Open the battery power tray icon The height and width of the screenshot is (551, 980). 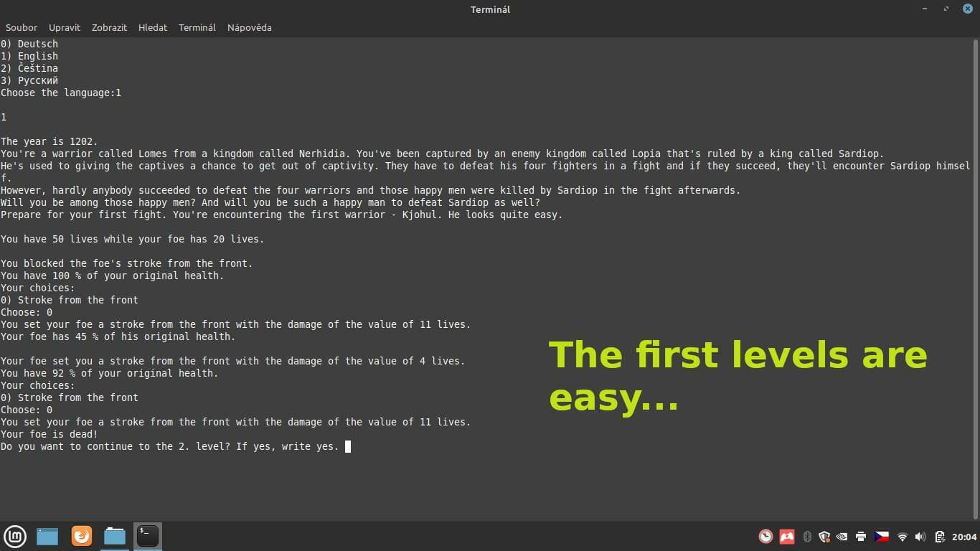pyautogui.click(x=939, y=537)
